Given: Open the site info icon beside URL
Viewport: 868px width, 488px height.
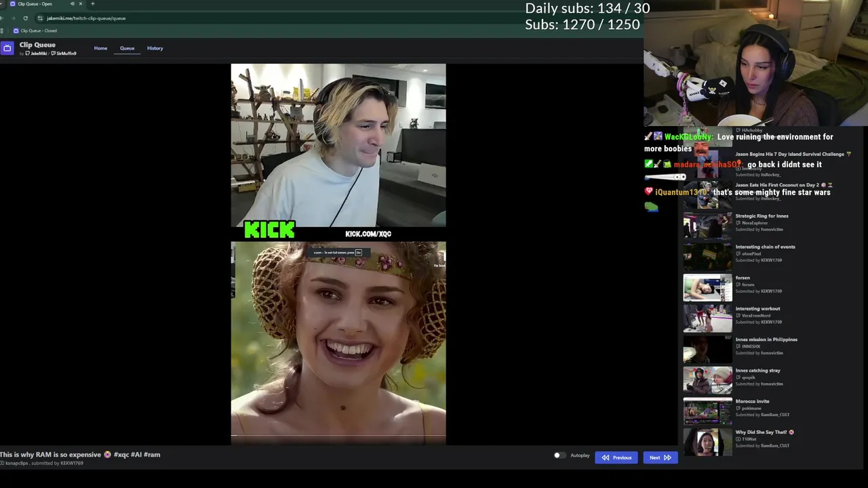Looking at the screenshot, I should point(40,18).
